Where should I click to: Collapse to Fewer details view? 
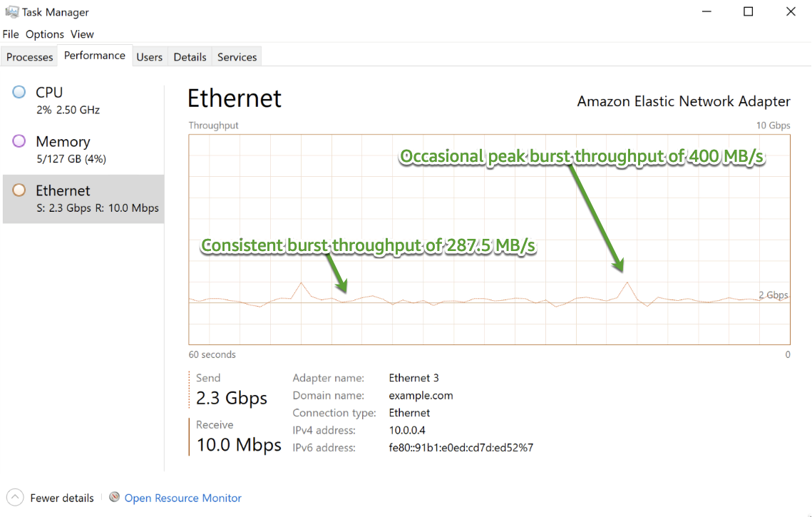point(62,497)
